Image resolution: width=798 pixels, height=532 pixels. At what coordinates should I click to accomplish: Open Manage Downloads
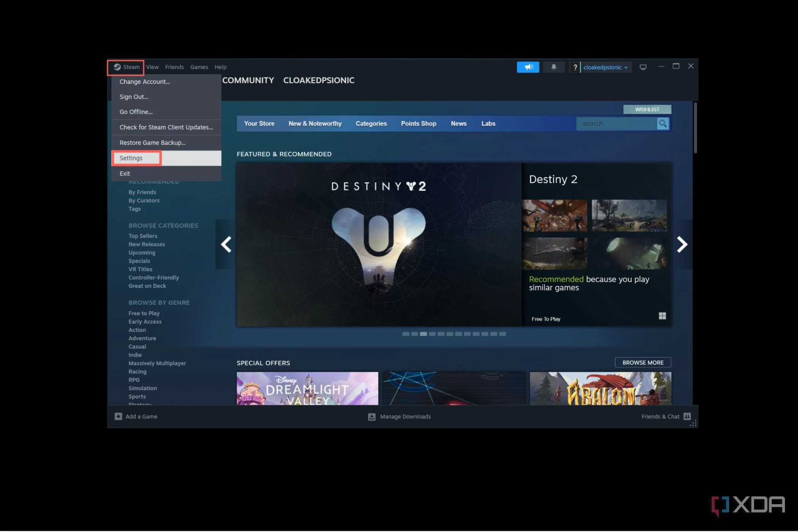pyautogui.click(x=400, y=417)
